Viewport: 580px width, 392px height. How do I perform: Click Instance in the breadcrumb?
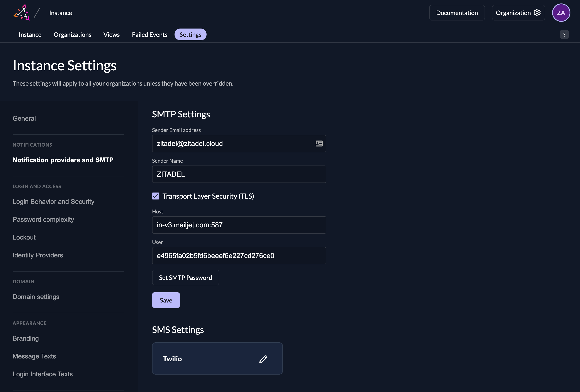click(60, 13)
